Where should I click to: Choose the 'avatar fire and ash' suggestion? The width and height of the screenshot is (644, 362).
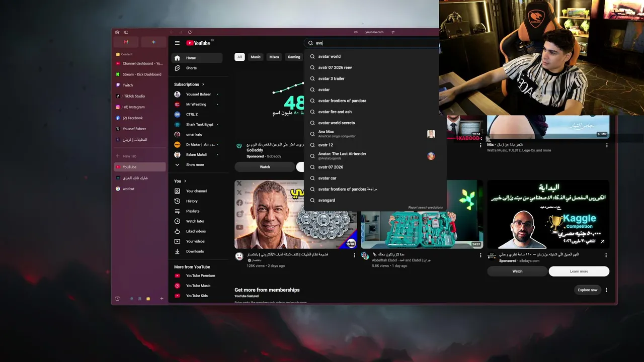click(x=375, y=112)
